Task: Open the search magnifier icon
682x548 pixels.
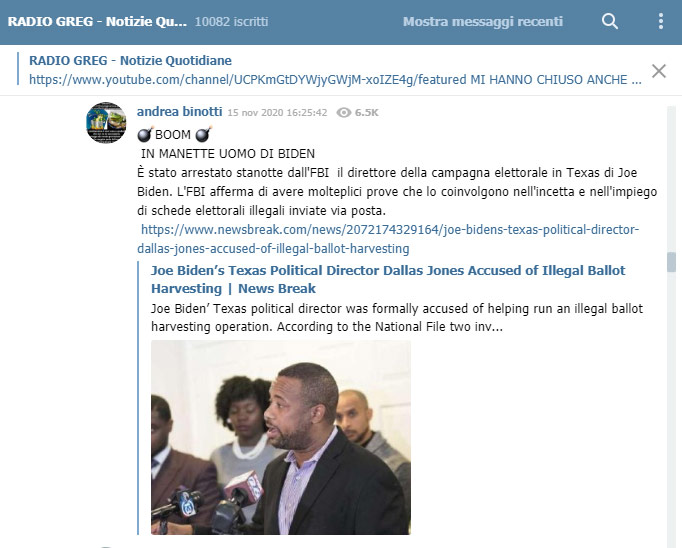Action: (x=609, y=21)
